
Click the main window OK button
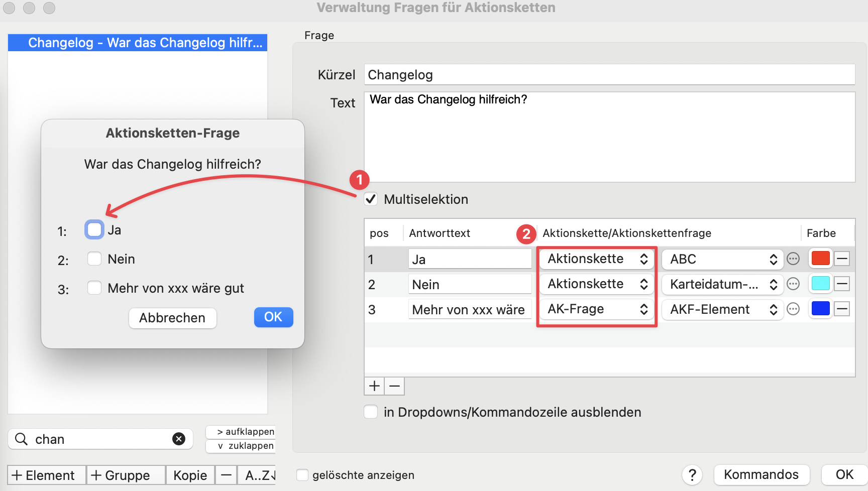[844, 474]
